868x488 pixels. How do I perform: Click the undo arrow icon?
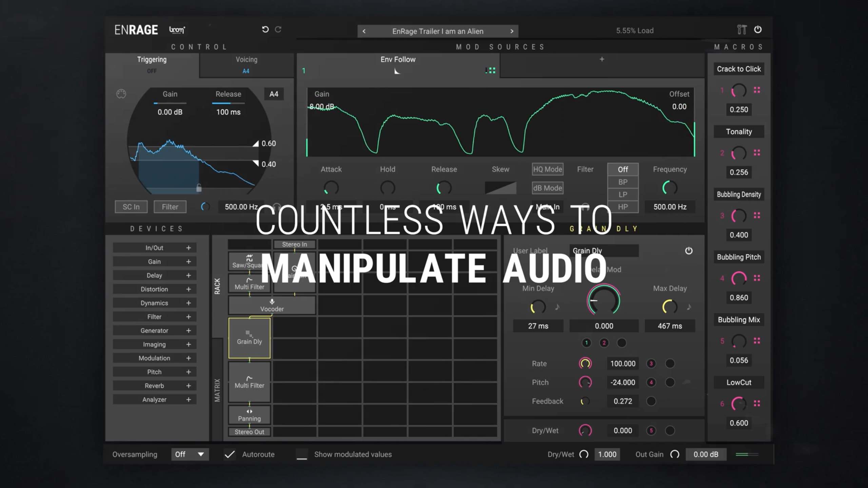pos(265,29)
